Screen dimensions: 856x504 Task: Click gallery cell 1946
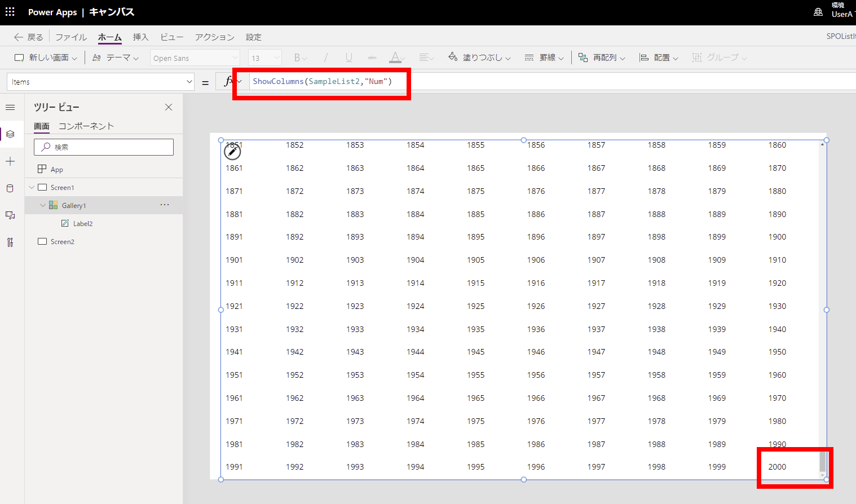(536, 352)
